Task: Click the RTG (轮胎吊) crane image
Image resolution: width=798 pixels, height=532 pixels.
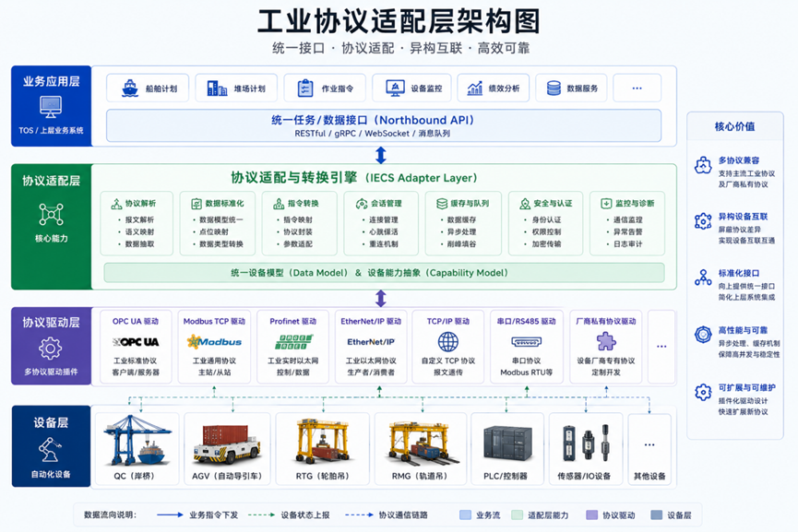Action: [323, 441]
